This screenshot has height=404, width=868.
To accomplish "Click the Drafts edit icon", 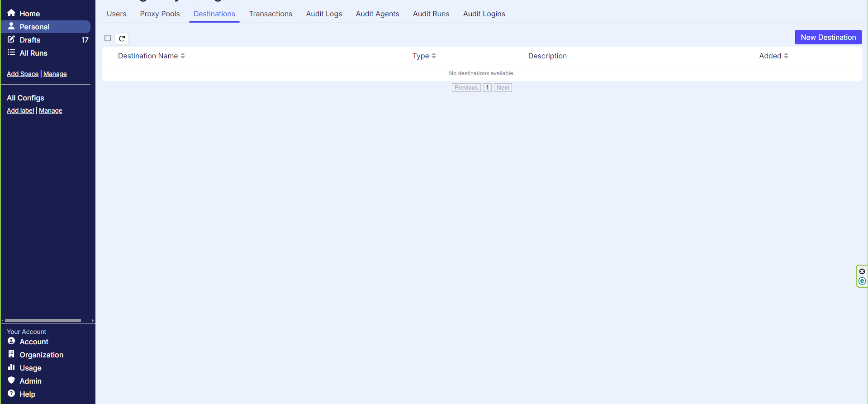I will pos(11,39).
